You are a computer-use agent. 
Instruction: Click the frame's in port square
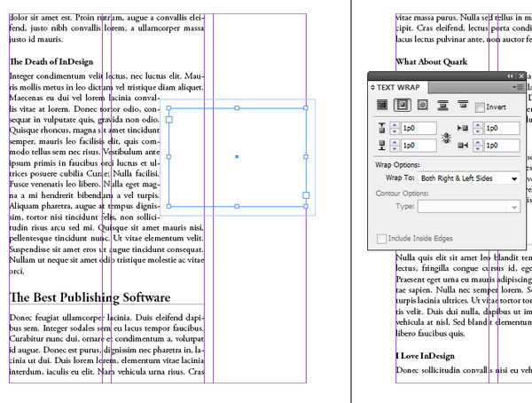pos(169,120)
